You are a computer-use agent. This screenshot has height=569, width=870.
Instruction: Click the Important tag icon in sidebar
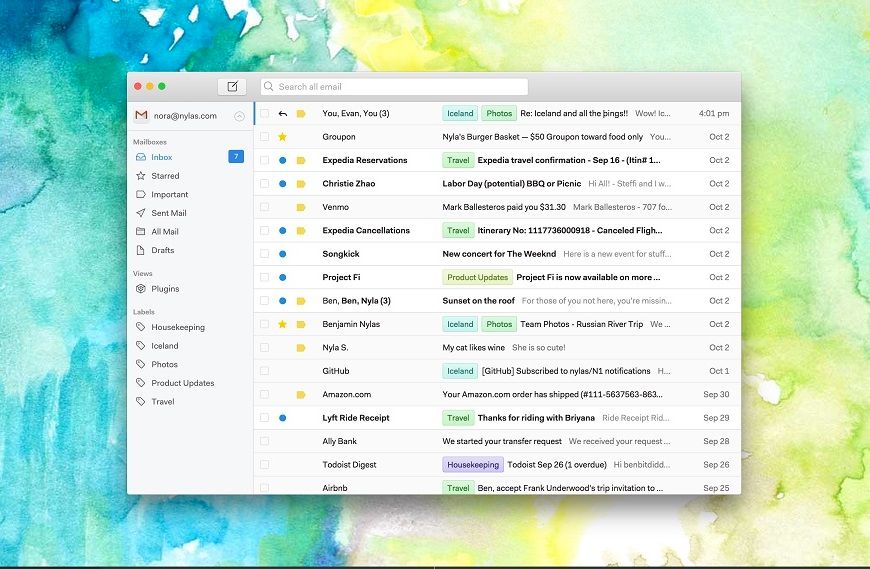point(141,195)
